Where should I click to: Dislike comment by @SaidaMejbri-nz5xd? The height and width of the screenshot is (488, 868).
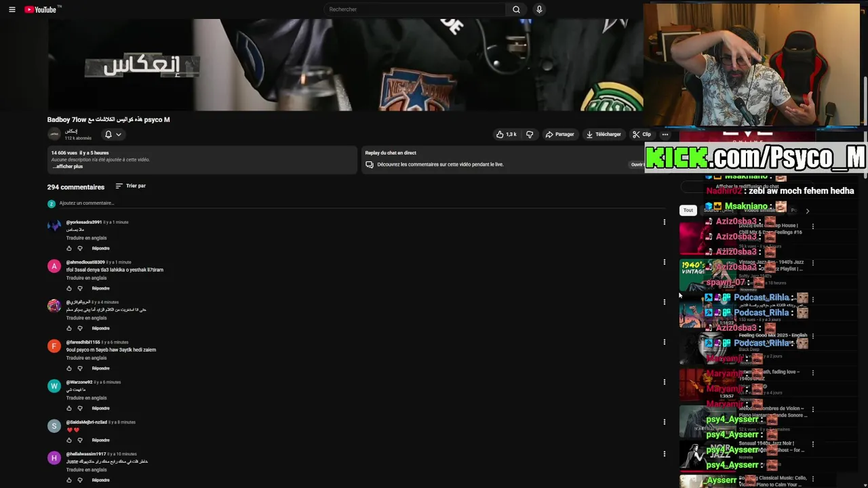[79, 440]
